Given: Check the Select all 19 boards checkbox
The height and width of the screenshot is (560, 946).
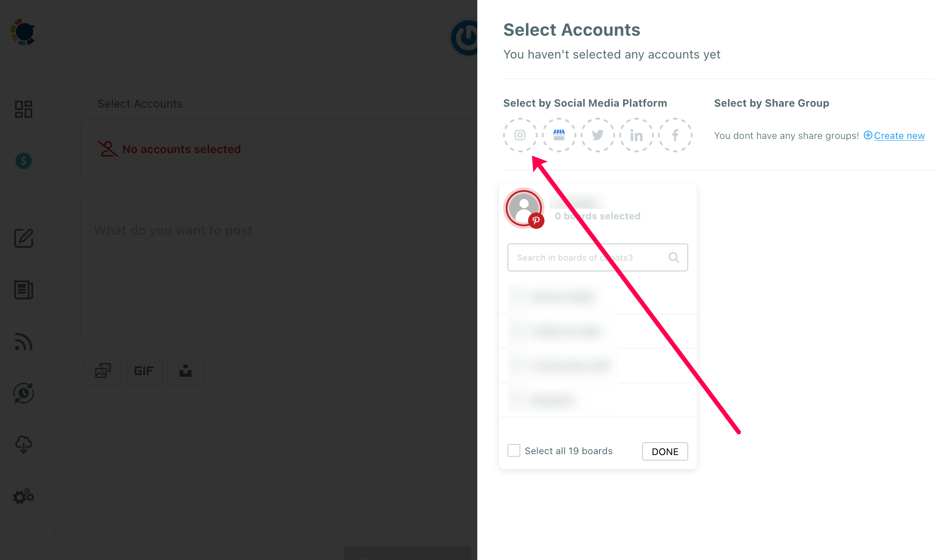Looking at the screenshot, I should [x=514, y=450].
